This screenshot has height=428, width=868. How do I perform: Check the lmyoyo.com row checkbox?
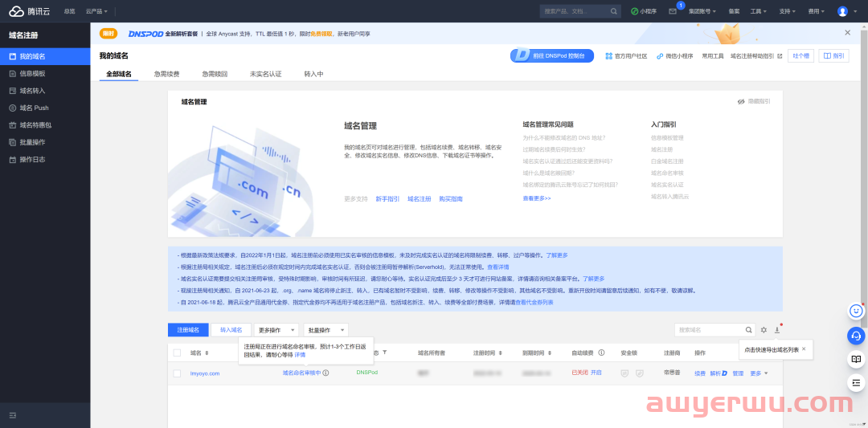(177, 373)
